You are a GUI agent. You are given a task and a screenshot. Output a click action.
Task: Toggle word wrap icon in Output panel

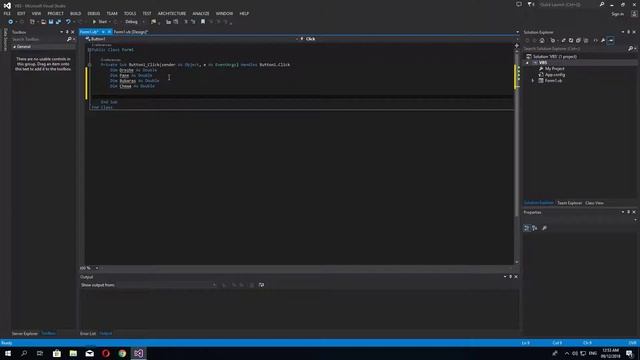(261, 285)
